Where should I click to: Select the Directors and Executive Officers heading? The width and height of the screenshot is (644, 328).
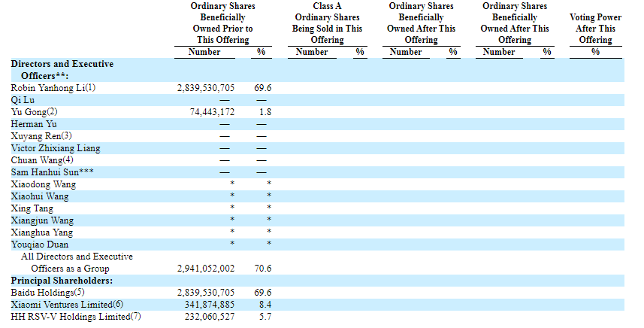click(x=62, y=70)
